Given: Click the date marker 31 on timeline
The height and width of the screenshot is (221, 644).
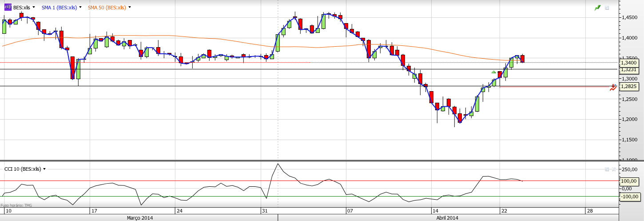Looking at the screenshot, I should click(264, 211).
